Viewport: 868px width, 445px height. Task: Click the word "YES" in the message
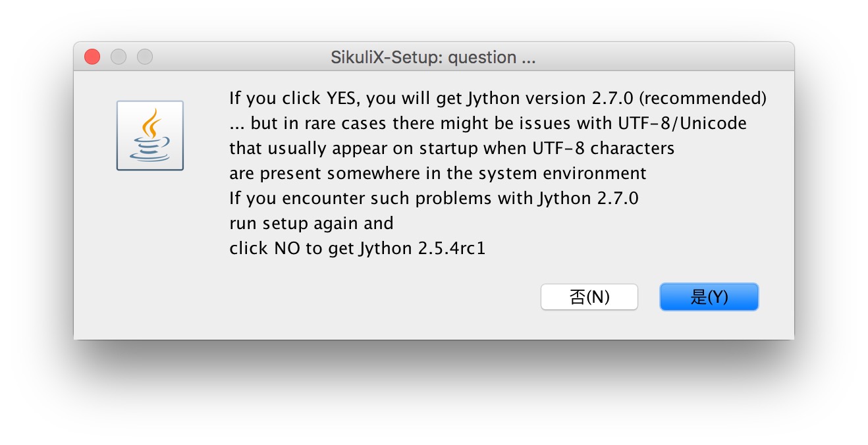coord(342,99)
